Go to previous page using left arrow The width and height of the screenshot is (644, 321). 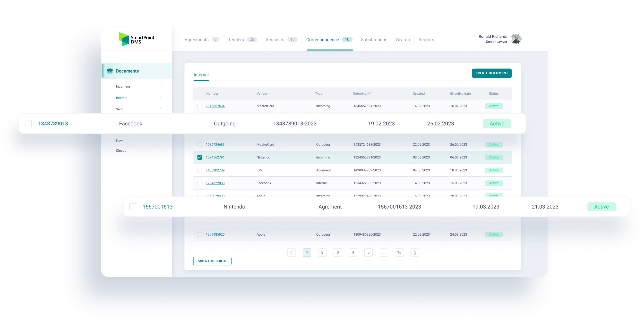point(291,252)
